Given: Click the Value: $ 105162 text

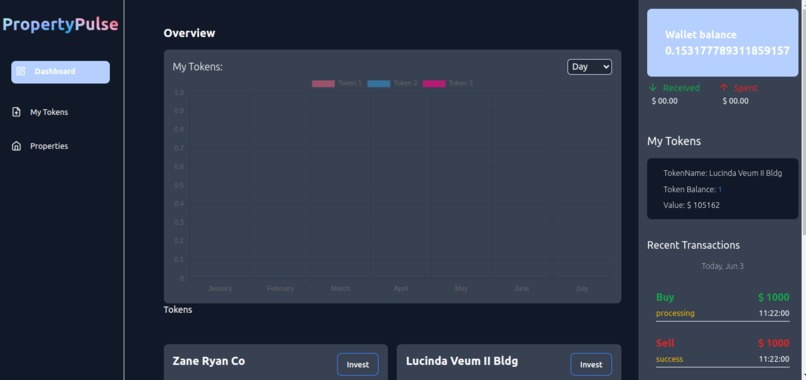Looking at the screenshot, I should [x=691, y=205].
